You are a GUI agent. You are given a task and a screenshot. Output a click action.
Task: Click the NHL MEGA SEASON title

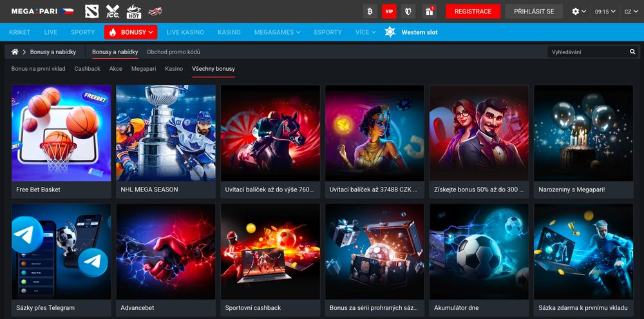pyautogui.click(x=149, y=189)
